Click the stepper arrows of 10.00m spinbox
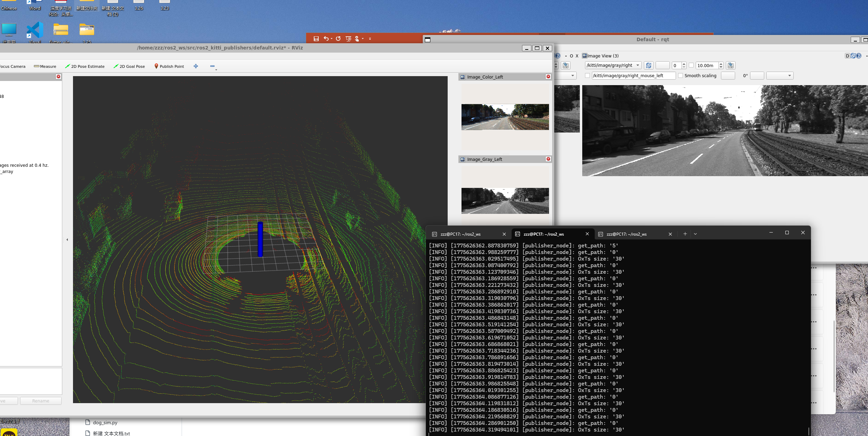Screen dimensions: 868x436 coord(721,65)
